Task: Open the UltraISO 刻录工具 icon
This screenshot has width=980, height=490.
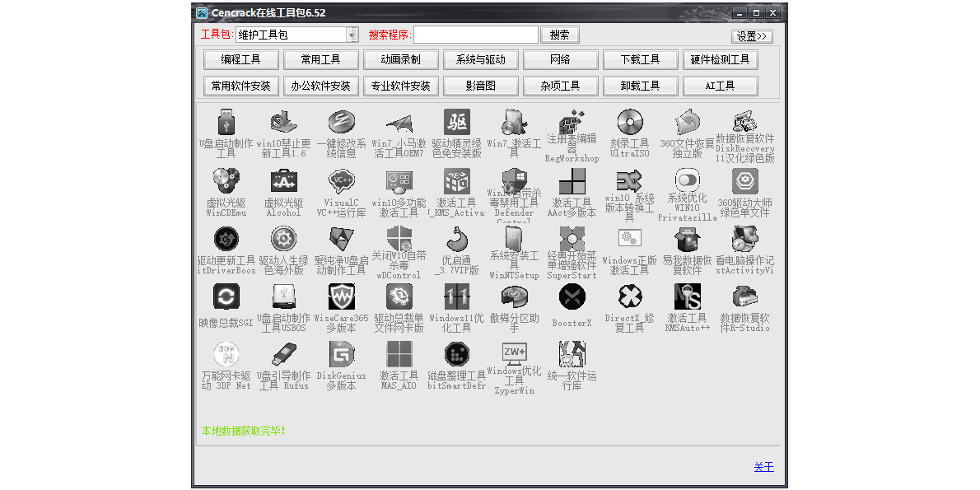Action: 629,124
